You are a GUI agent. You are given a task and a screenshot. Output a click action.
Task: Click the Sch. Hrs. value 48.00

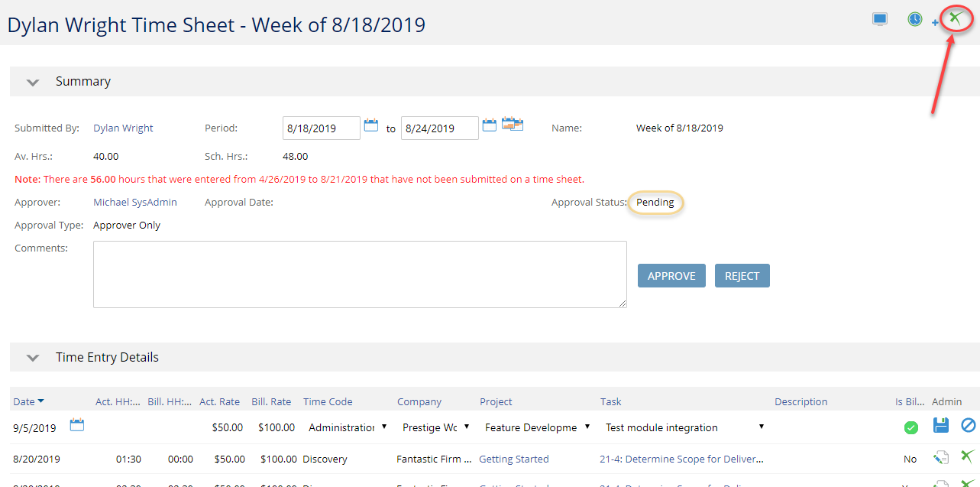[296, 156]
